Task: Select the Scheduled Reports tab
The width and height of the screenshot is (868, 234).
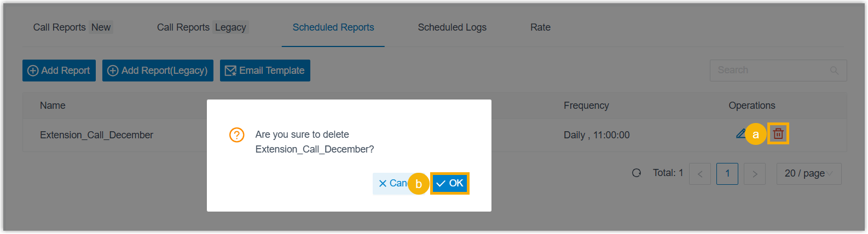Action: click(x=333, y=27)
